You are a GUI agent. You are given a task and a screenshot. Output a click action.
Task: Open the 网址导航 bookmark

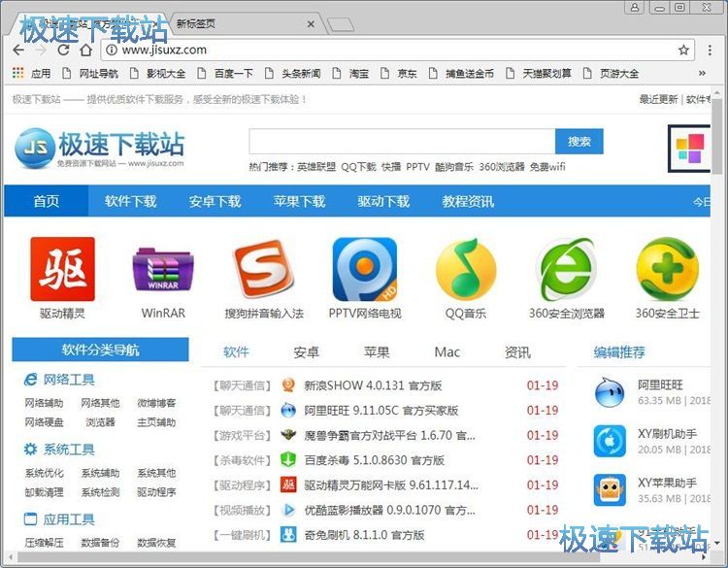pyautogui.click(x=91, y=73)
